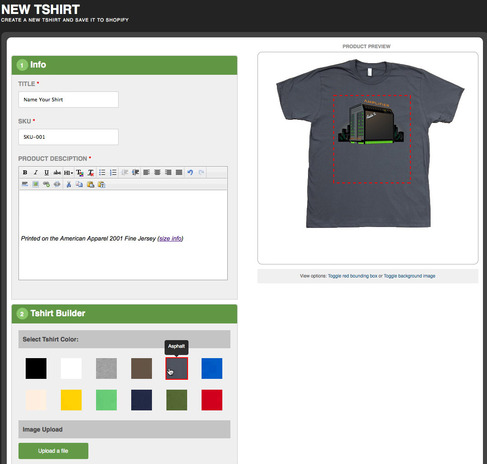Open the text color picker tool
This screenshot has width=487, height=464.
coord(80,172)
